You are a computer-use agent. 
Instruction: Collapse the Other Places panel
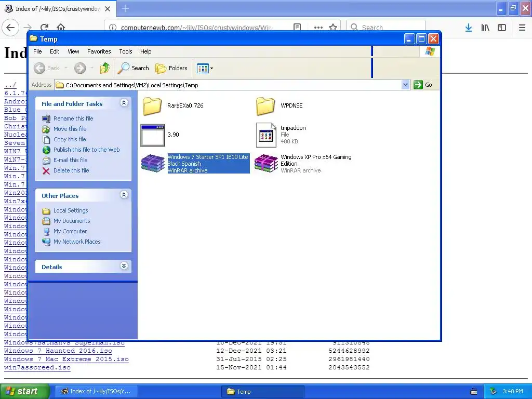tap(124, 195)
